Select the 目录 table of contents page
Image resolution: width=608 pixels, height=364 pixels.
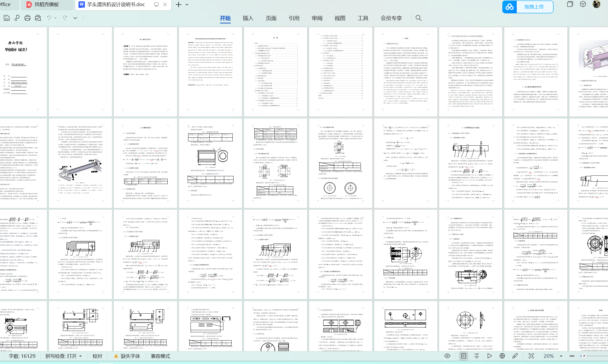(x=275, y=71)
